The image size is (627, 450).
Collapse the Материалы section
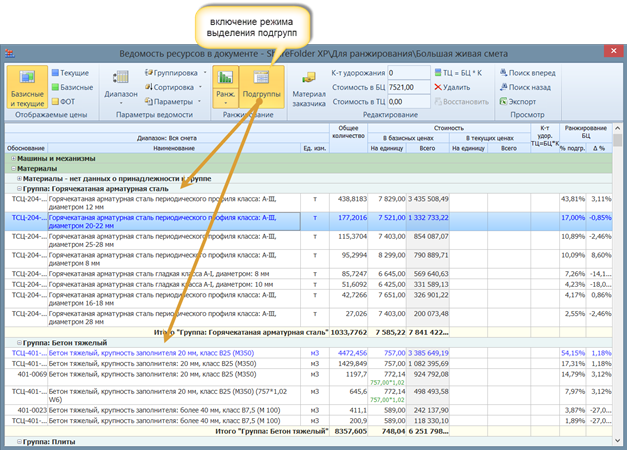pyautogui.click(x=13, y=168)
